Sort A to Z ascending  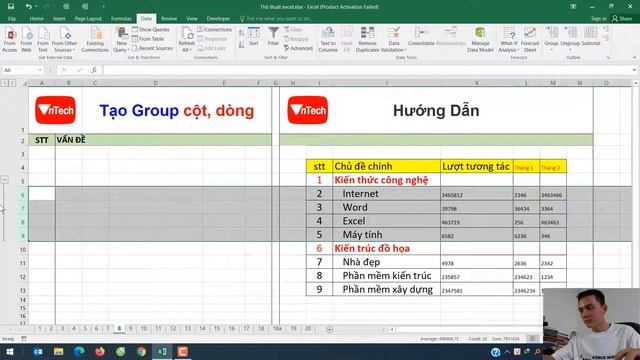[x=241, y=33]
